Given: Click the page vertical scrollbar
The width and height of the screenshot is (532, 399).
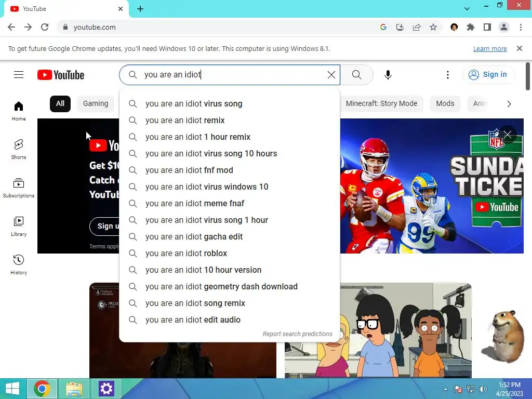Looking at the screenshot, I should 528,76.
